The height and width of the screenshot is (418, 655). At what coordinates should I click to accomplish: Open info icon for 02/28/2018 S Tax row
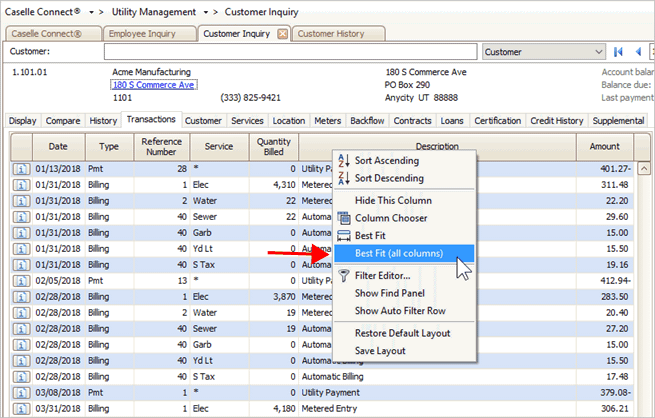[21, 377]
